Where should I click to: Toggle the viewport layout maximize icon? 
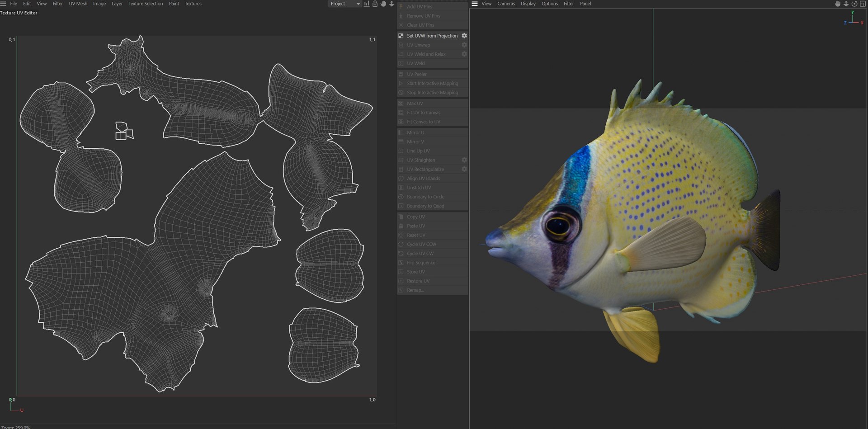click(863, 4)
